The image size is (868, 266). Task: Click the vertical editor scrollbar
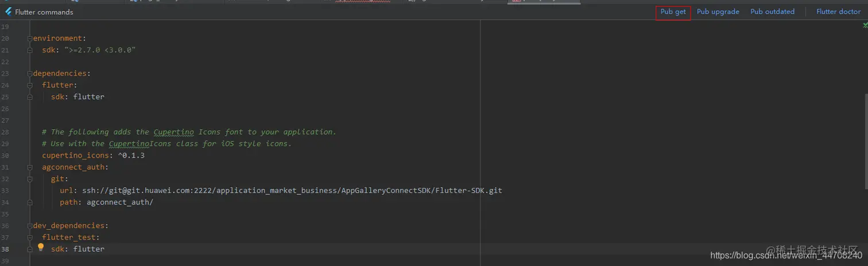coord(865,140)
